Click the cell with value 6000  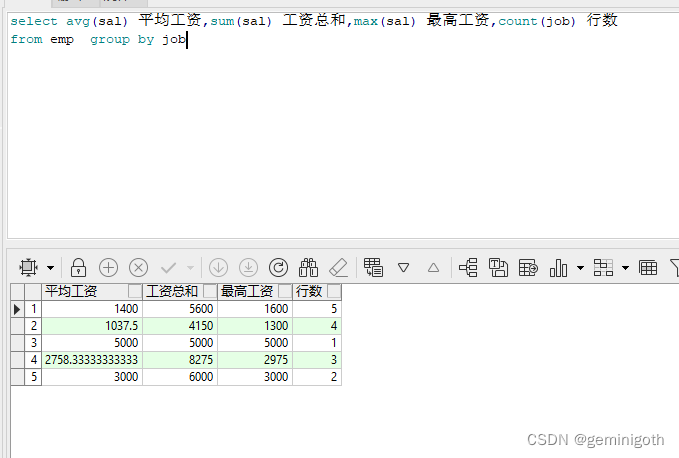[x=180, y=377]
